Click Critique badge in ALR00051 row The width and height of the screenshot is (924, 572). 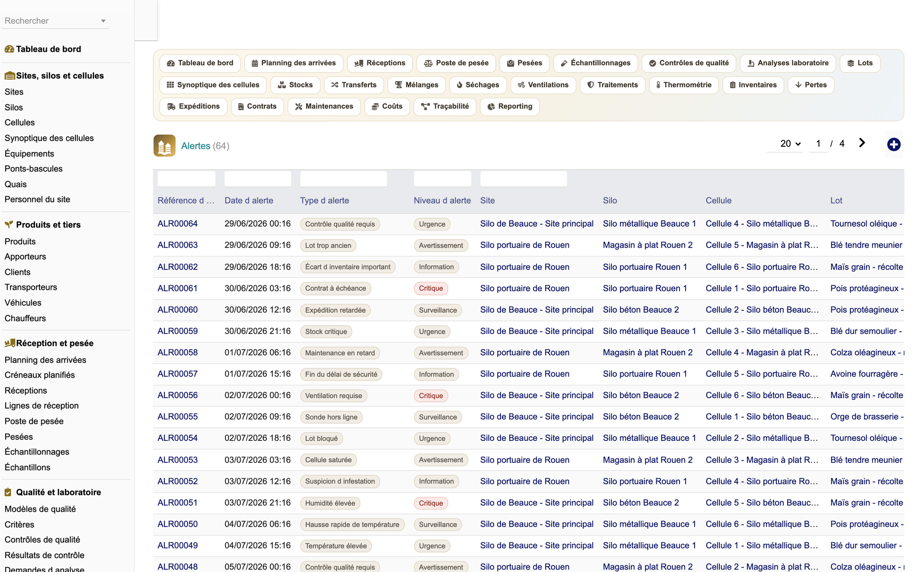click(x=431, y=503)
